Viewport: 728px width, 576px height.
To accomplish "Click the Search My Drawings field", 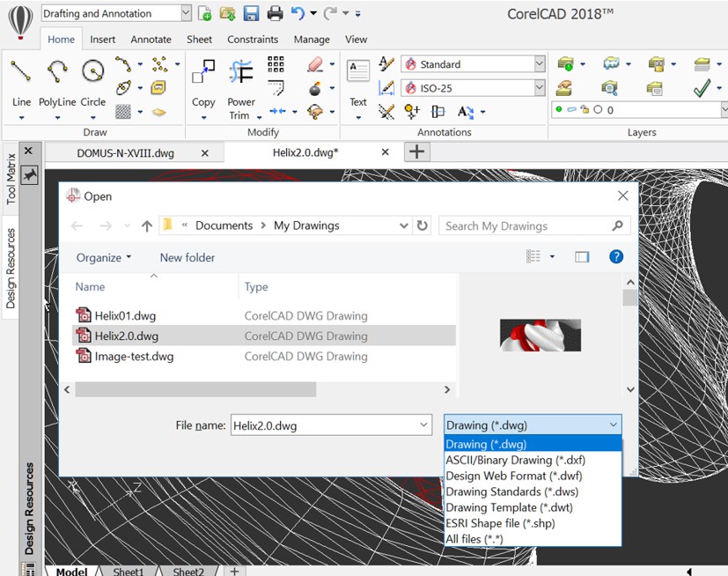I will pyautogui.click(x=534, y=225).
